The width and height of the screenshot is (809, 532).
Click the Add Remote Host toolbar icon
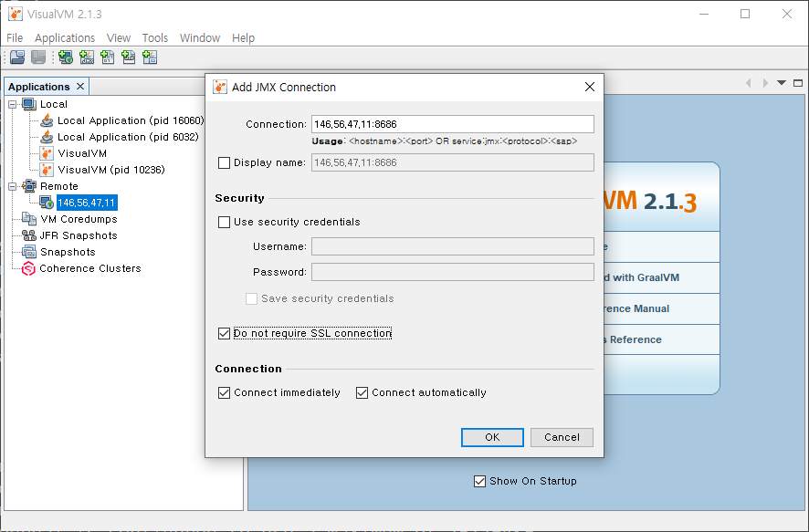click(x=66, y=57)
